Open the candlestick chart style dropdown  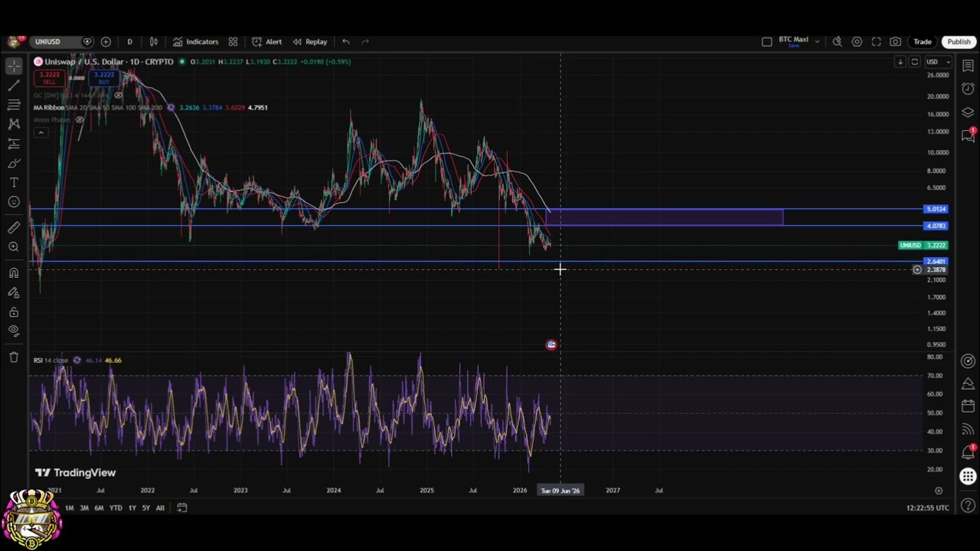[x=153, y=41]
